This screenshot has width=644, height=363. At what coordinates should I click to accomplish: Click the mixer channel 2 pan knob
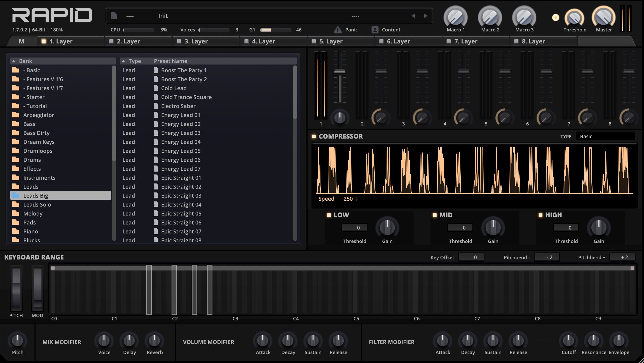coord(381,118)
